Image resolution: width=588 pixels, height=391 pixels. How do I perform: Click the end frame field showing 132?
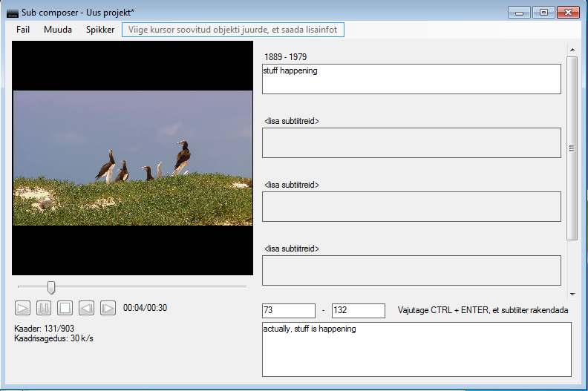coord(358,311)
